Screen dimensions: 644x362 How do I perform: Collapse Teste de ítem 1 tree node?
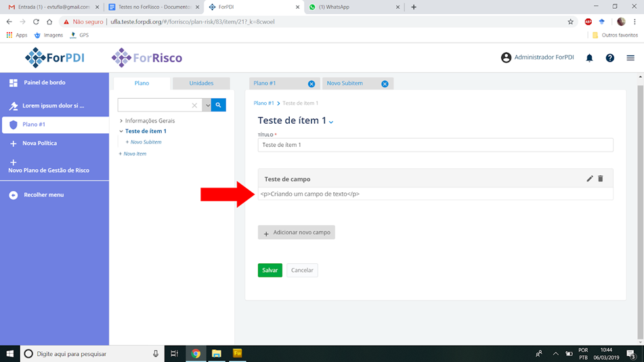pyautogui.click(x=121, y=131)
